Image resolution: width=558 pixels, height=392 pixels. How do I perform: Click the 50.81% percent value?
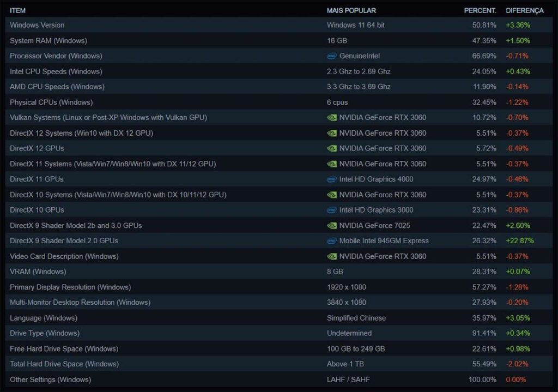click(484, 25)
